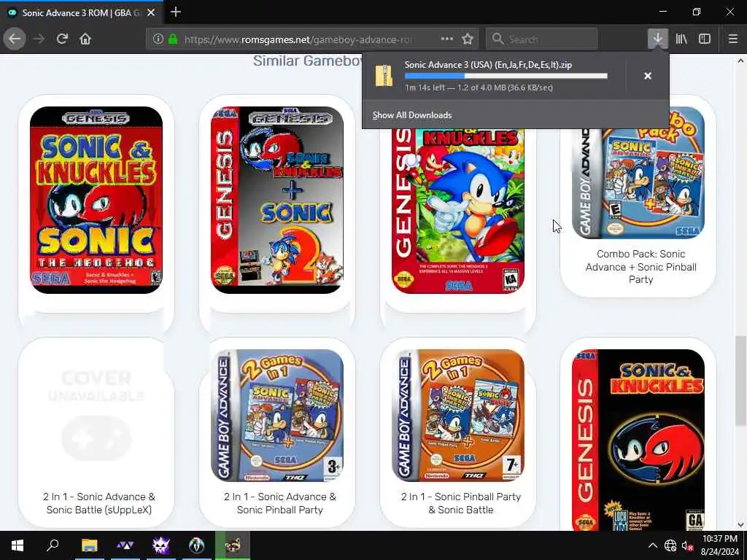This screenshot has width=747, height=560.
Task: Show site information icon in address bar
Action: pos(158,39)
